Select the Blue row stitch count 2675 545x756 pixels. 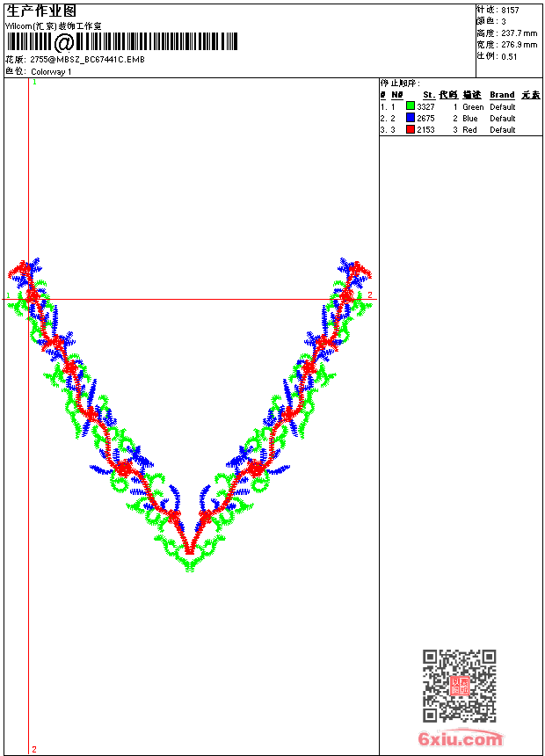click(x=425, y=118)
